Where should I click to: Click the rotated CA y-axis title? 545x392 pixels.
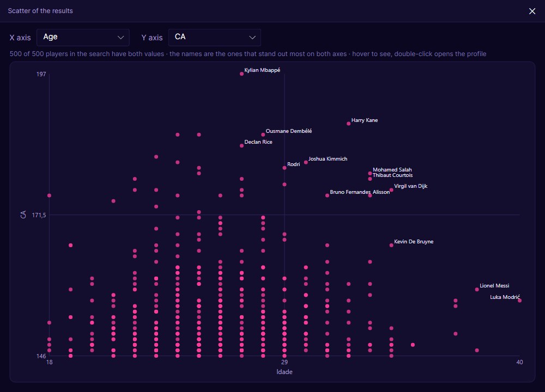(x=23, y=215)
